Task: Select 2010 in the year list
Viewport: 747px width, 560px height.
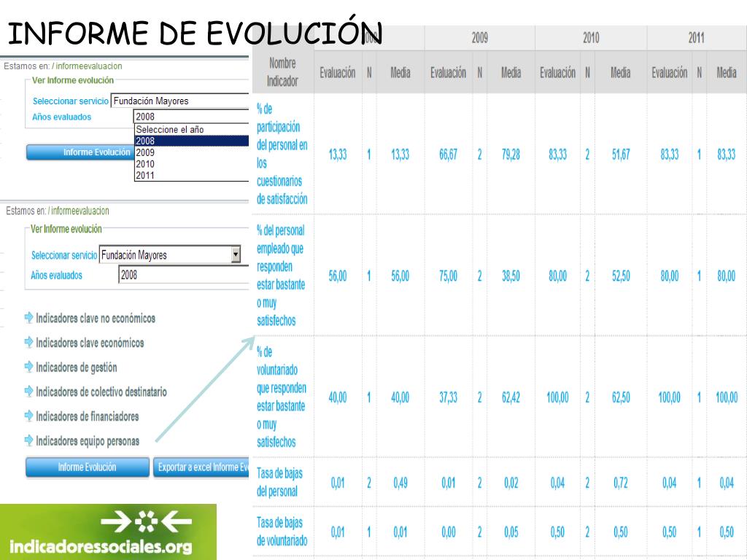Action: point(192,164)
